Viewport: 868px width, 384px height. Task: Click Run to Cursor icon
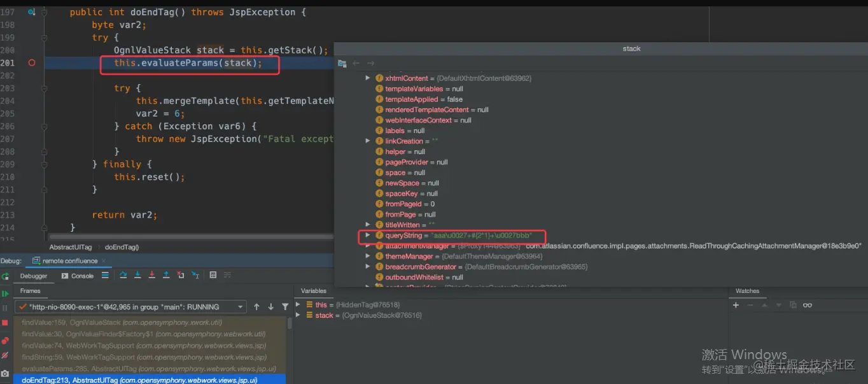tap(195, 276)
